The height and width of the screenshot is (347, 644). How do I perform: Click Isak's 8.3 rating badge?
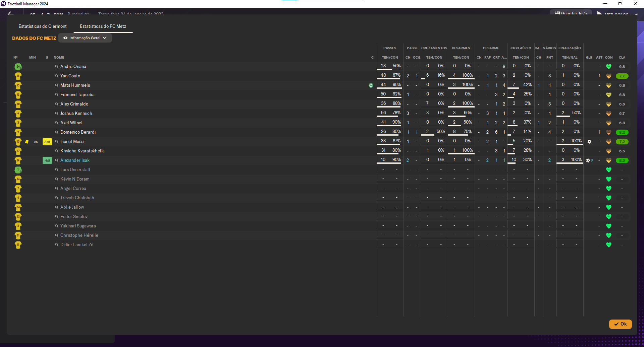pyautogui.click(x=622, y=160)
